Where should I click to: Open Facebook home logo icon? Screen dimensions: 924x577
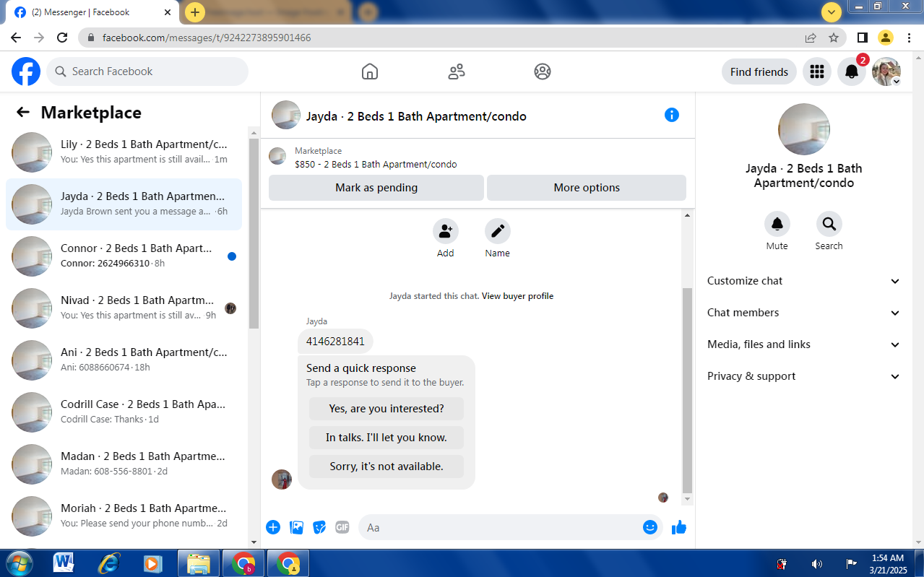point(26,71)
